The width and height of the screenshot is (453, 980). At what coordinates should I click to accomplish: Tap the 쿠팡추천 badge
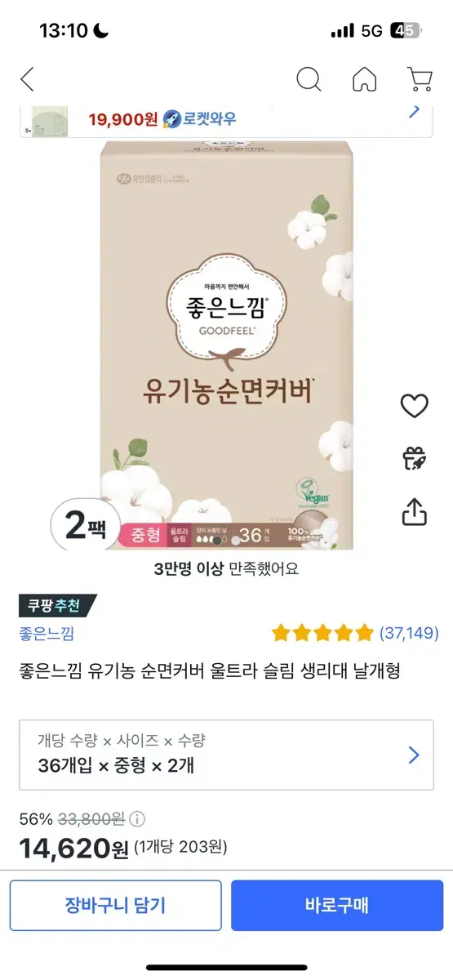[x=57, y=605]
